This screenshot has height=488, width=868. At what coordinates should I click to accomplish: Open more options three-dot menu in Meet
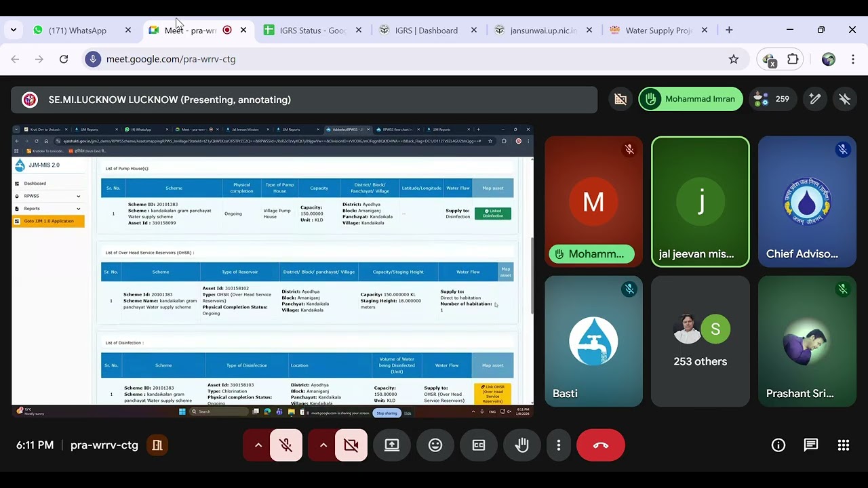pyautogui.click(x=559, y=445)
